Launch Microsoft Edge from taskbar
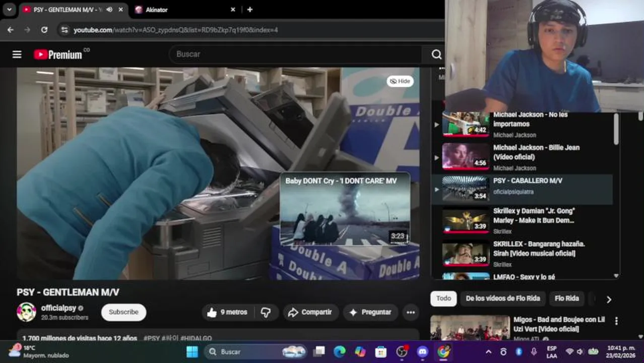The image size is (644, 363). tap(340, 351)
